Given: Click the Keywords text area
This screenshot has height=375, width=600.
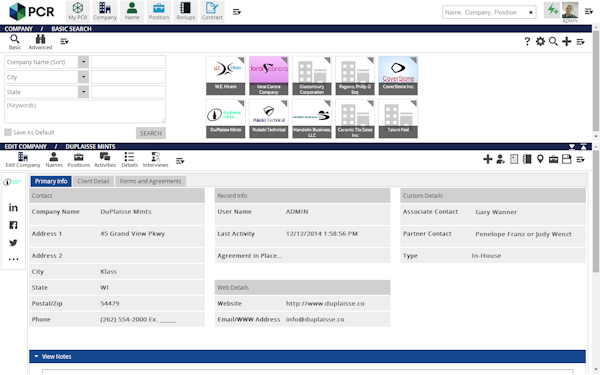Looking at the screenshot, I should pyautogui.click(x=85, y=112).
